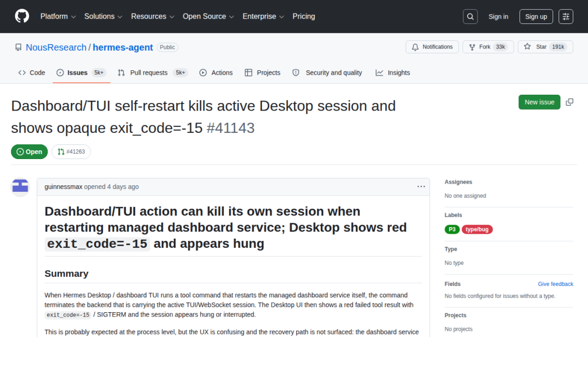The image size is (588, 377).
Task: Click the inline exit_code=-15 code in summary
Action: (68, 315)
